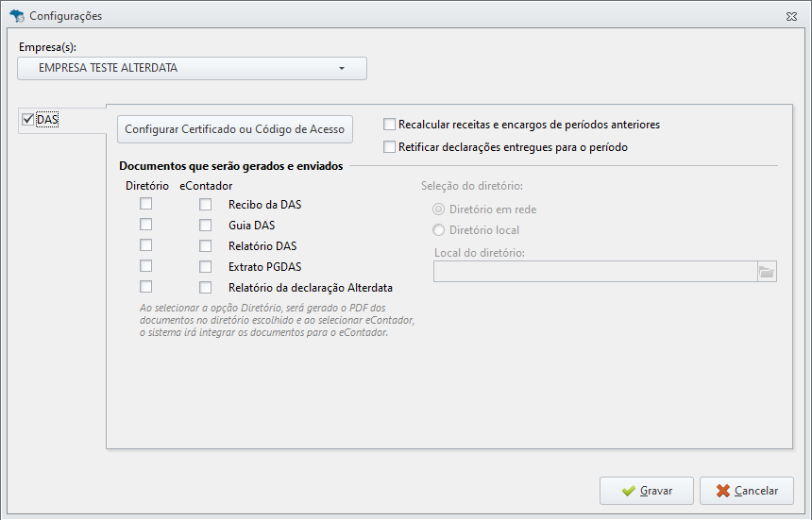Check Diretório box for Extrato PGDAS

click(146, 265)
